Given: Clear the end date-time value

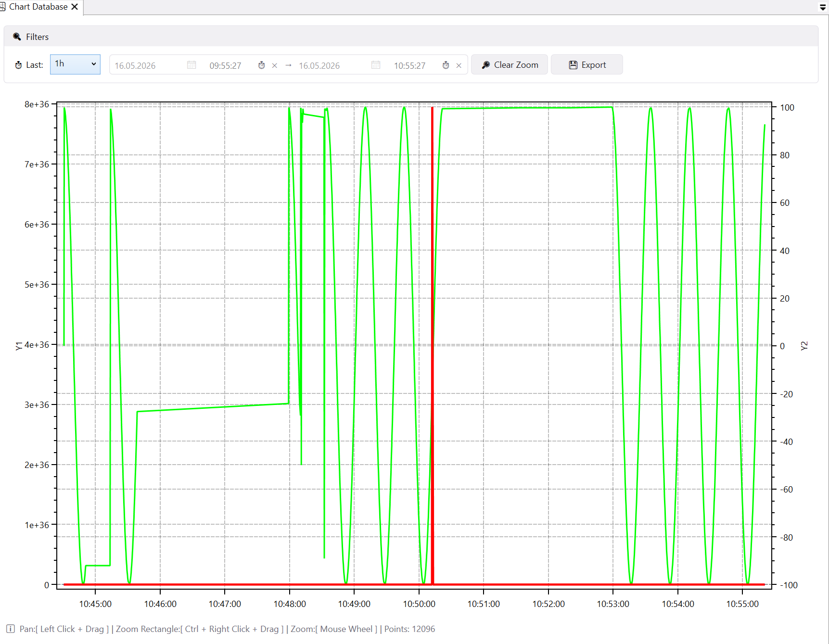Looking at the screenshot, I should (459, 65).
